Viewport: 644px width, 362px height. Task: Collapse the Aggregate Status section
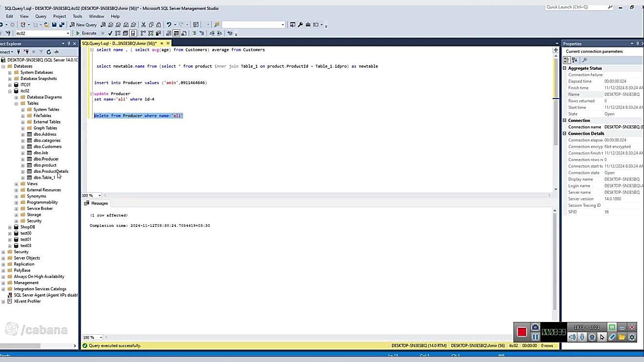click(565, 68)
